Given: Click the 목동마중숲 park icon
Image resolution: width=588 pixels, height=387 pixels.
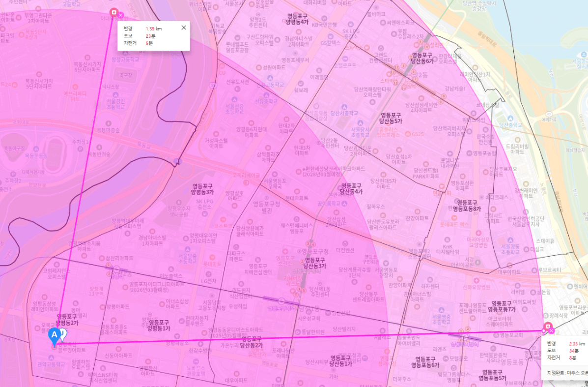Looking at the screenshot, I should pos(109,123).
